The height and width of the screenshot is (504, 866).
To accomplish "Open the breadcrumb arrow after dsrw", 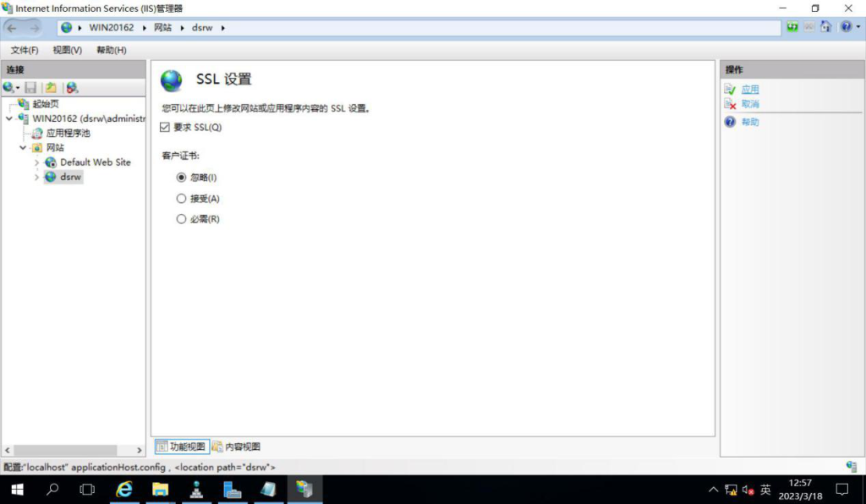I will [x=223, y=28].
